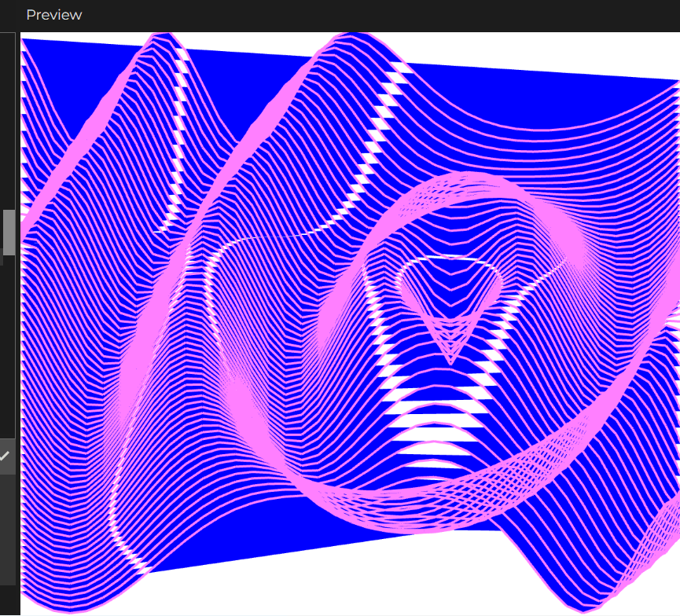Screen dimensions: 680x616
Task: Click white horizontal stripes beneath the teardrop
Action: tap(432, 434)
